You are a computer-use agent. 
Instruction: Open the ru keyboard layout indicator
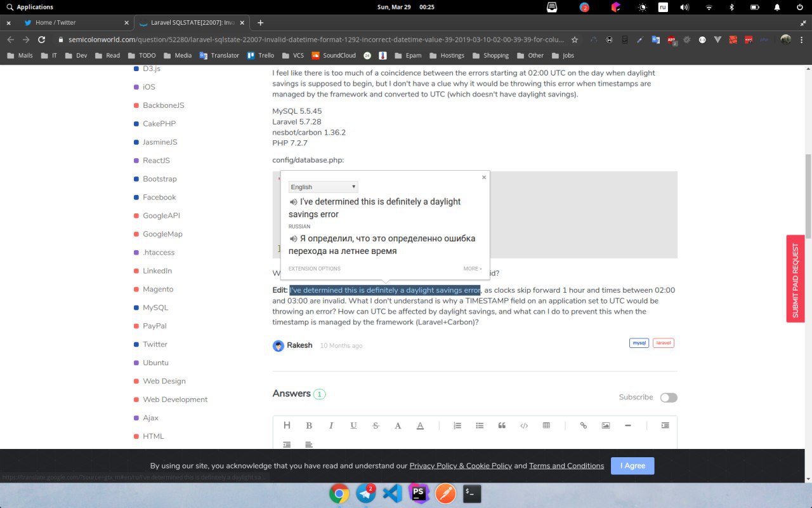(x=663, y=7)
